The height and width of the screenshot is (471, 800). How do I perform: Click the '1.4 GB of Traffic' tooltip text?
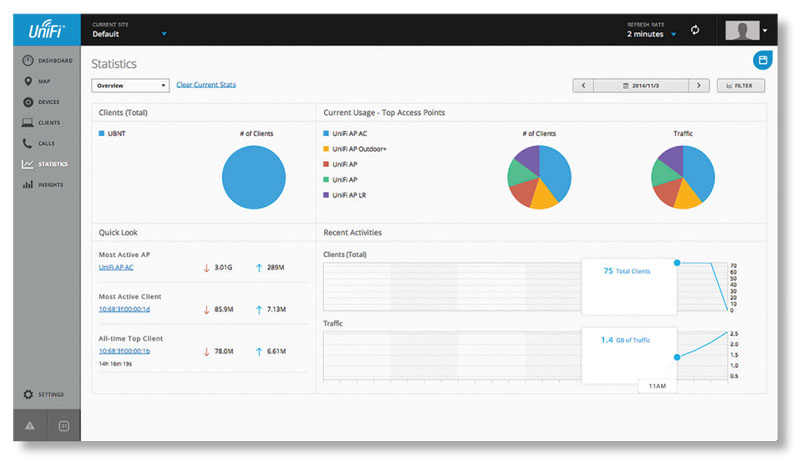(626, 340)
